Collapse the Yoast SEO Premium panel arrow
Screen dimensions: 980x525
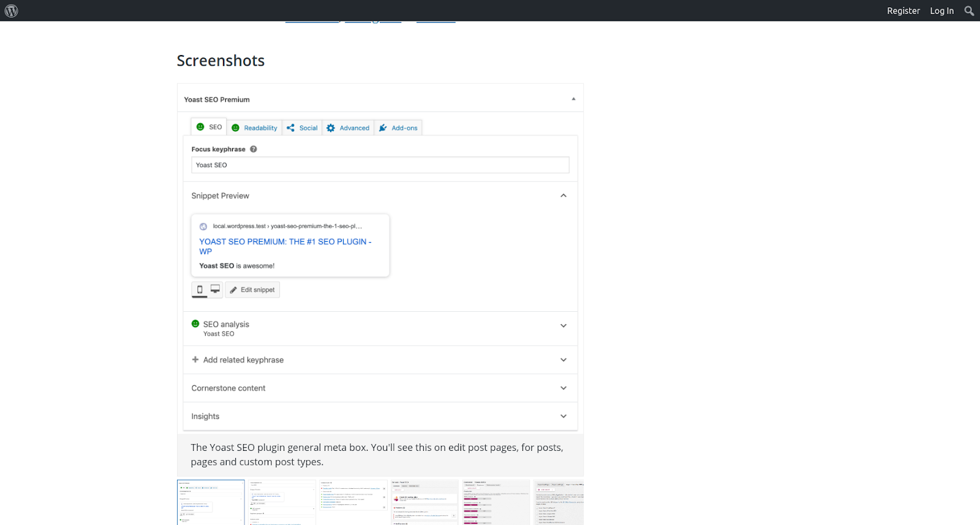pos(573,99)
